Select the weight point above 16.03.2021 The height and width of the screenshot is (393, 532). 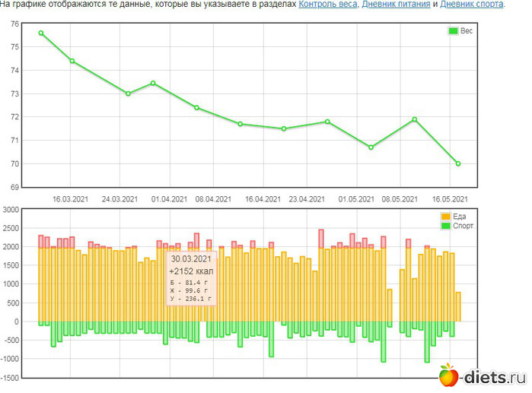72,61
